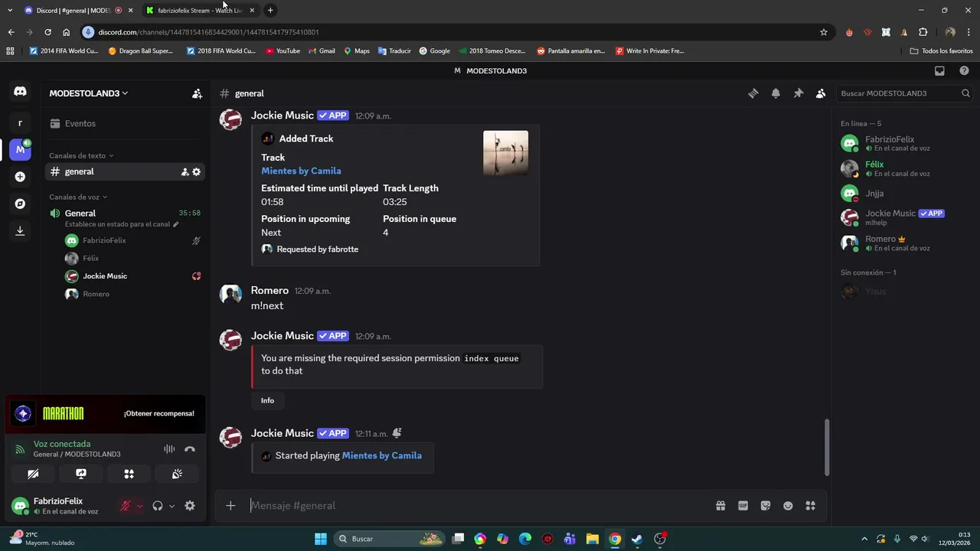Click the download apps icon
The image size is (980, 551).
tap(20, 231)
